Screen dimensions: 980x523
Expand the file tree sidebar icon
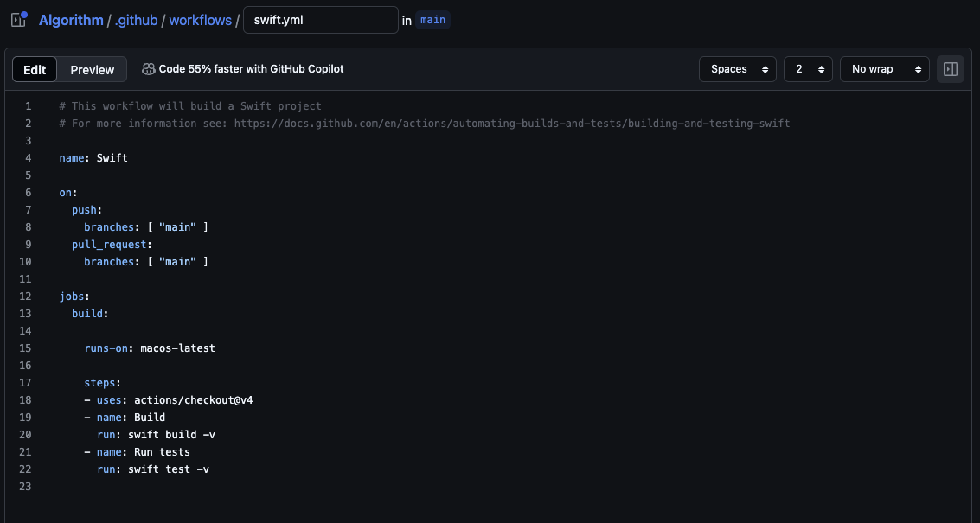point(19,19)
